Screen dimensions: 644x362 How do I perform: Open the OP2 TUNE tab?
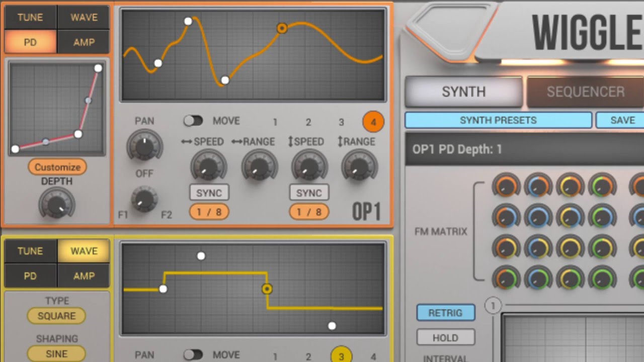point(30,251)
